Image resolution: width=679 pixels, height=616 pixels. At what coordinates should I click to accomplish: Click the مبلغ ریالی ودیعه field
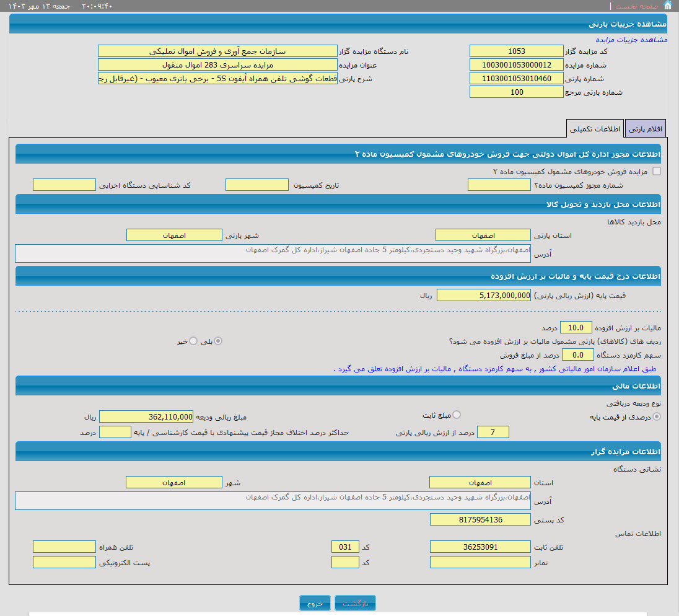tap(146, 416)
